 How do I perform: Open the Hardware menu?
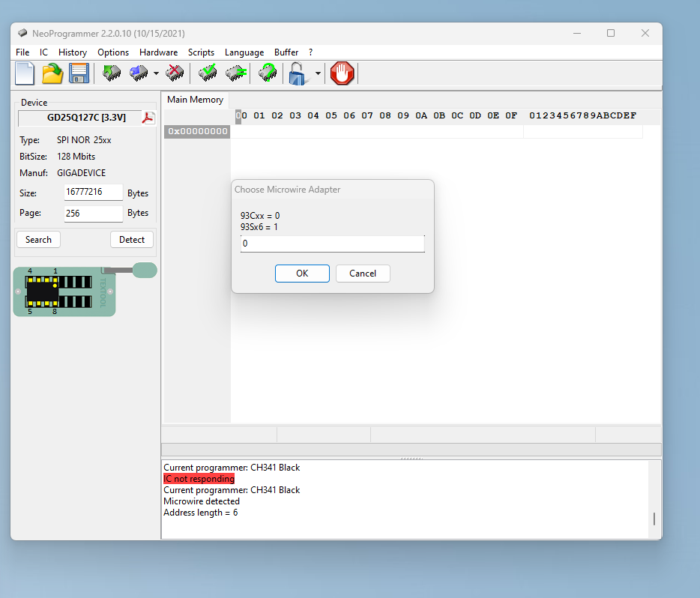point(158,52)
